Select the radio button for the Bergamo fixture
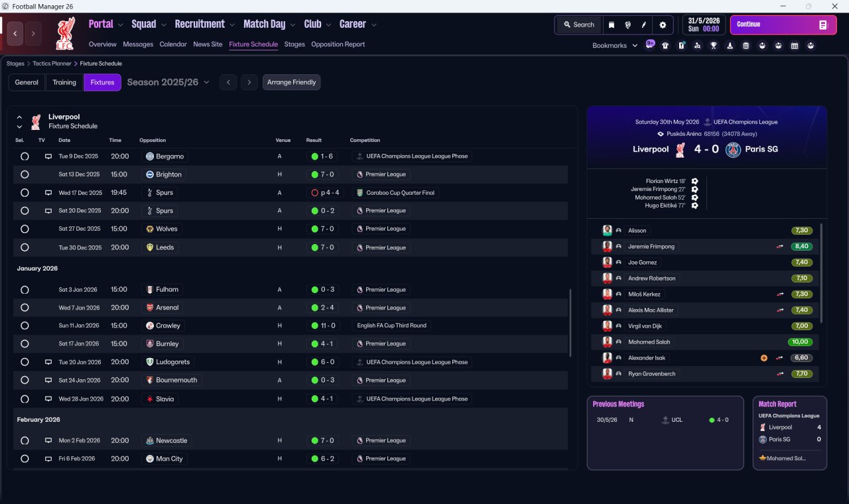The height and width of the screenshot is (504, 849). [25, 157]
